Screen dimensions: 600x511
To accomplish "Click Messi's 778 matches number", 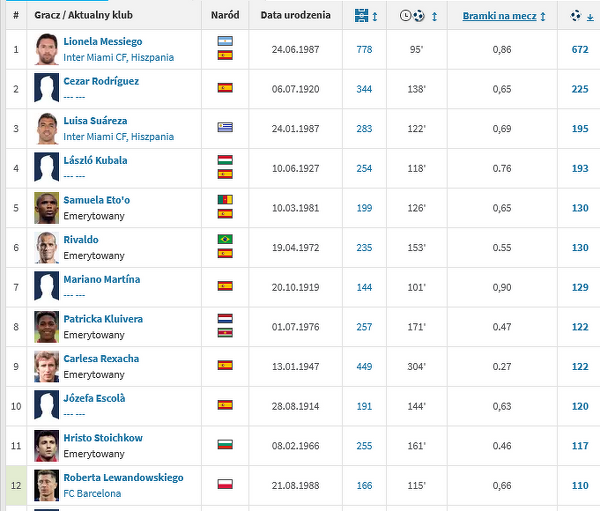I will pos(366,49).
